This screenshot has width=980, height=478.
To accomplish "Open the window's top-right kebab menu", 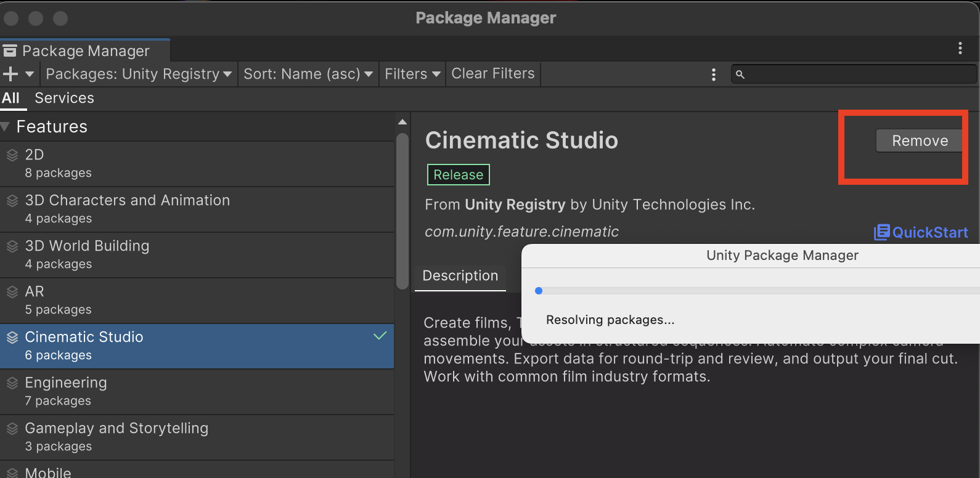I will [x=960, y=48].
